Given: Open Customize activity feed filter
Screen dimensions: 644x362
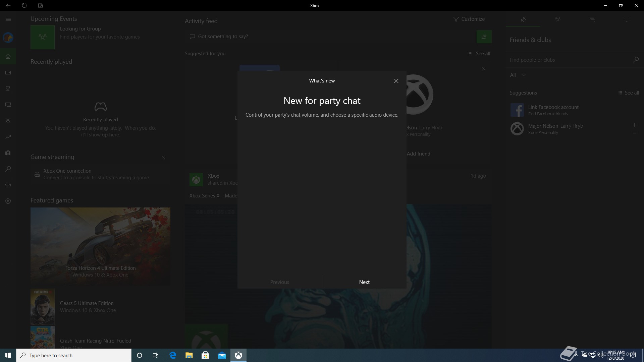Looking at the screenshot, I should pyautogui.click(x=469, y=19).
